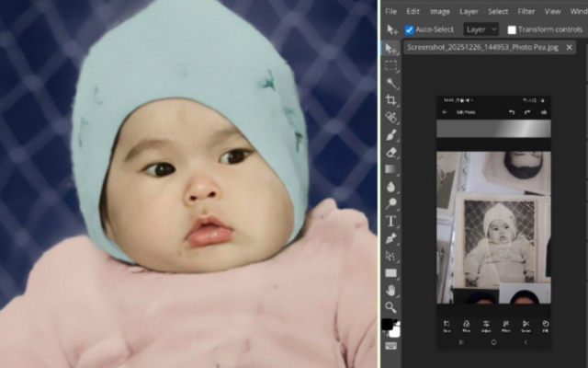Activate the Crop tool
588x368 pixels.
(x=391, y=100)
